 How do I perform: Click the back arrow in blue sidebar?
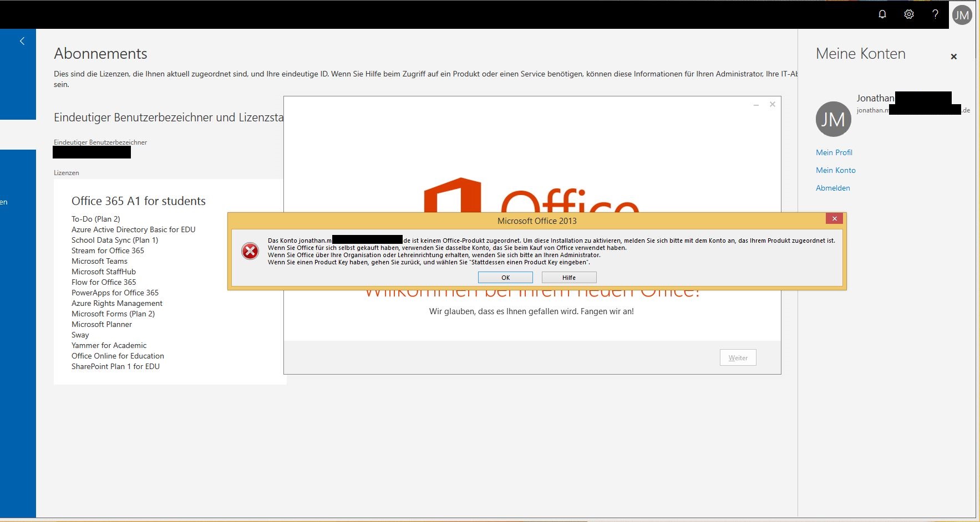point(22,41)
